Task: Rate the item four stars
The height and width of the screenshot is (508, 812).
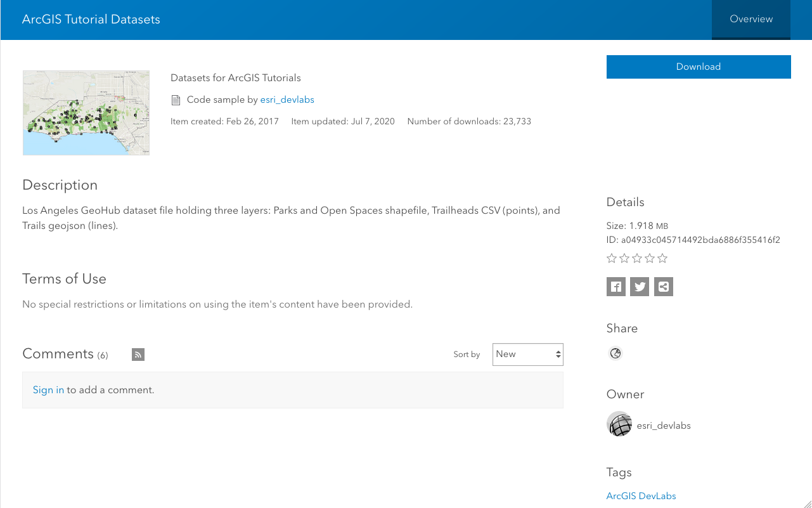Action: (x=650, y=258)
